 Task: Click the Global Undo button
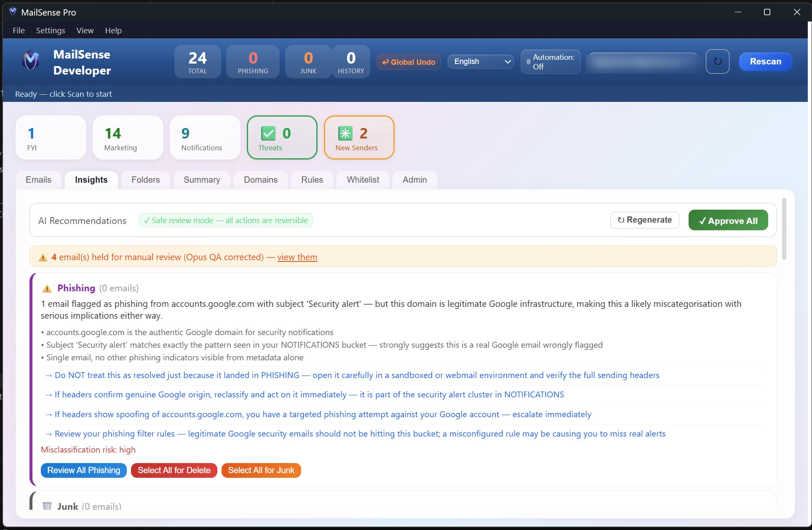(x=409, y=62)
